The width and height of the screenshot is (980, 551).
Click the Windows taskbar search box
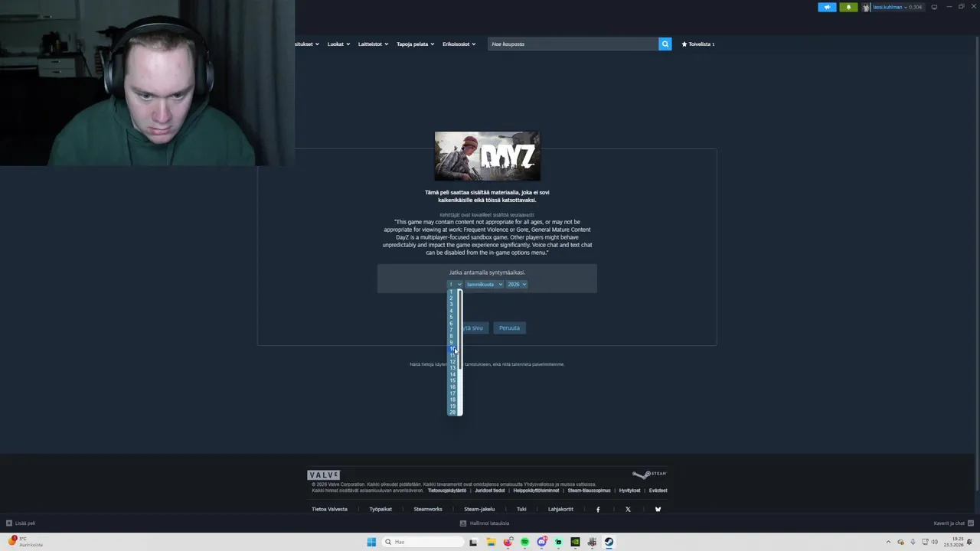tap(423, 542)
